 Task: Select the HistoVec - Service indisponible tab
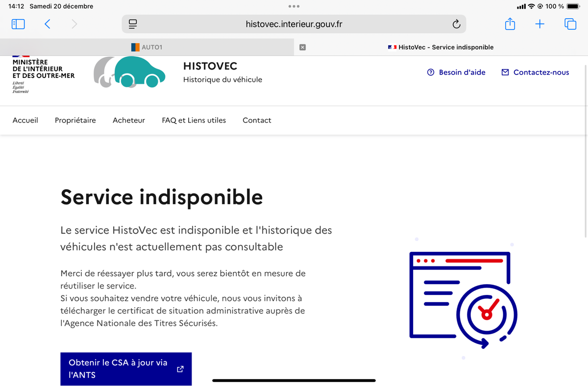(x=441, y=48)
